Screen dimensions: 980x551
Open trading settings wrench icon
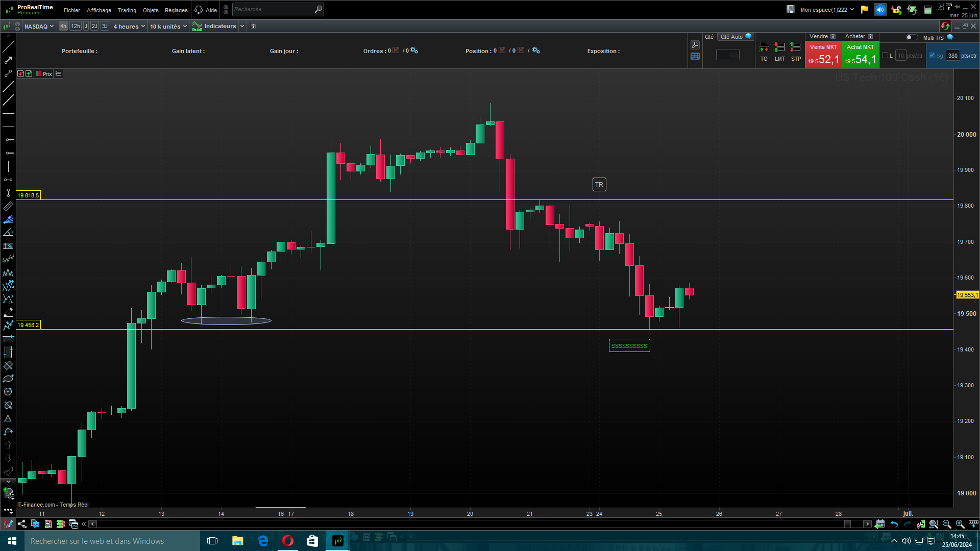tap(695, 45)
